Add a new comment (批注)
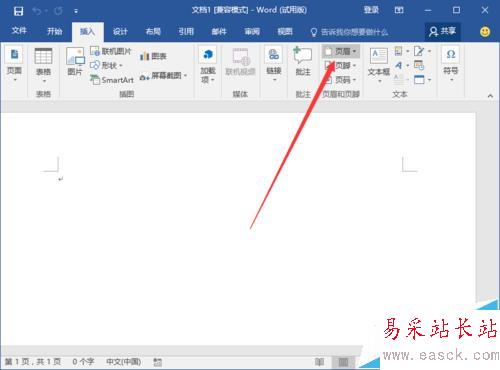The image size is (500, 370). [303, 62]
